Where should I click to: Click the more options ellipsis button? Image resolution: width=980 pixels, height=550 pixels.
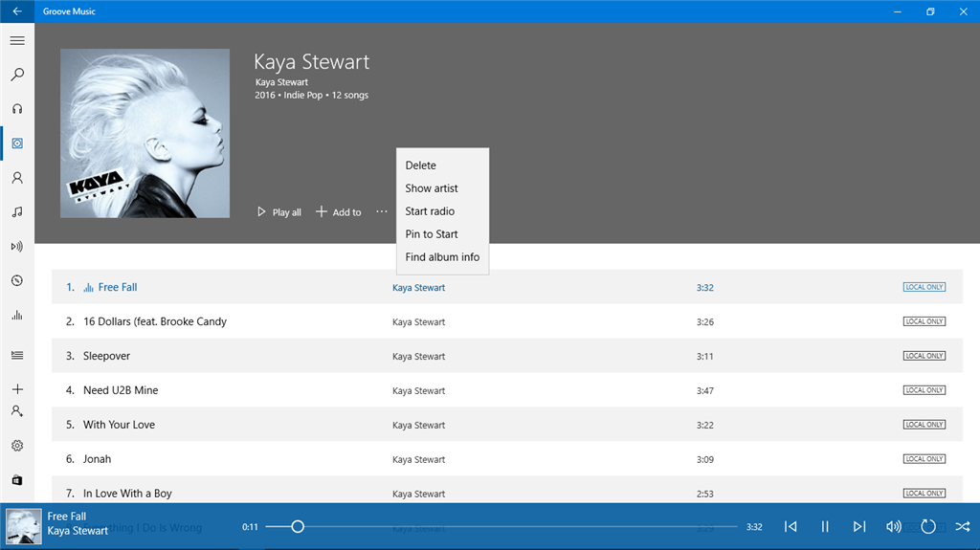click(x=381, y=212)
